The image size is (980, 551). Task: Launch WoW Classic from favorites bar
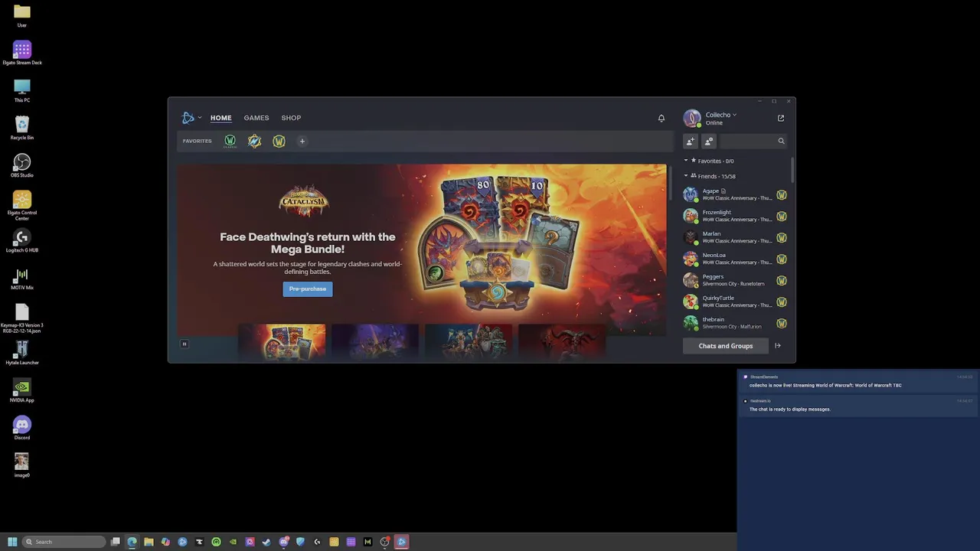click(x=230, y=141)
